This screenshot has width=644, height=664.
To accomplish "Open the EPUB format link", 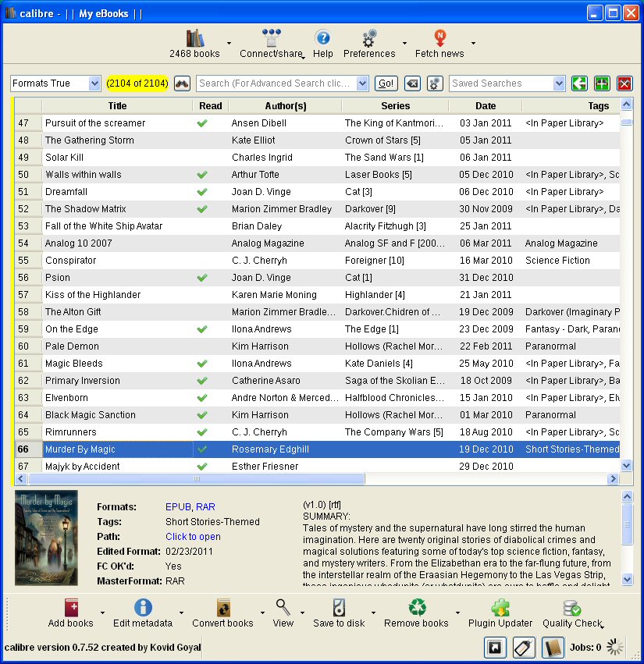I will (179, 507).
